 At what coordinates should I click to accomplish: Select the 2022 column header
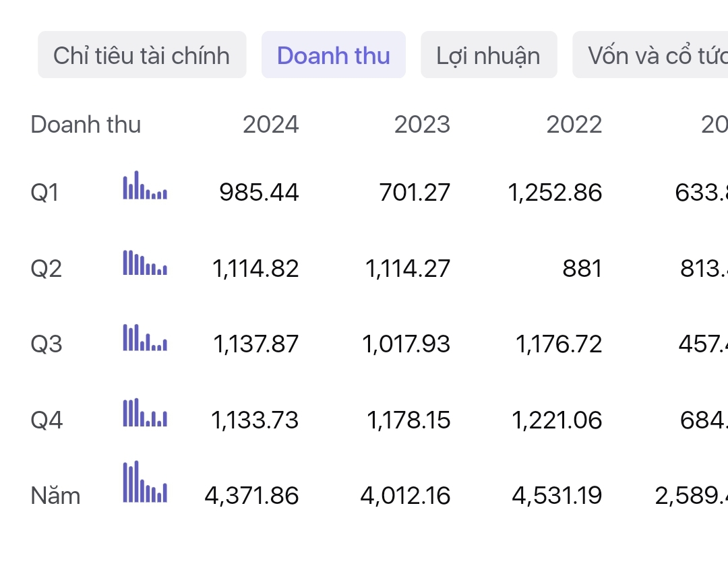[574, 125]
